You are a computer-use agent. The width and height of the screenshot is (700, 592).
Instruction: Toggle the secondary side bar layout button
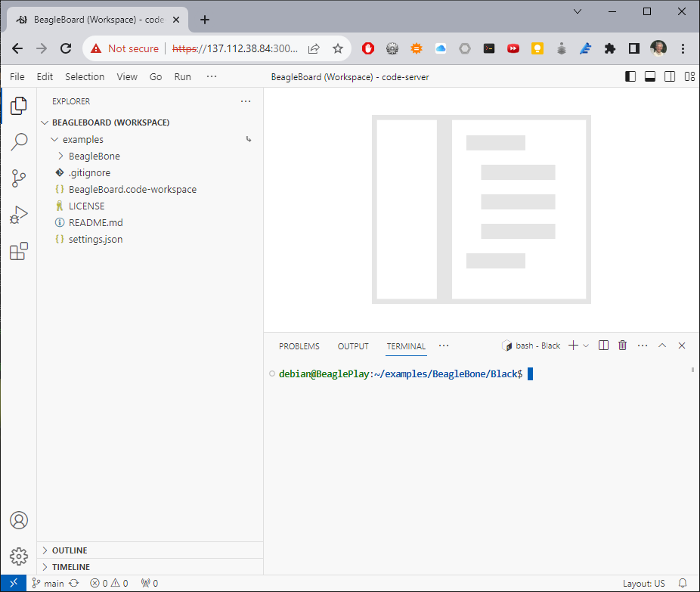670,76
